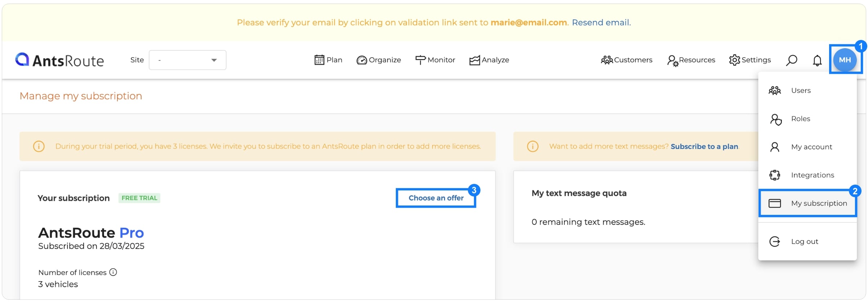Select My subscription menu item
The height and width of the screenshot is (303, 868).
pyautogui.click(x=818, y=203)
